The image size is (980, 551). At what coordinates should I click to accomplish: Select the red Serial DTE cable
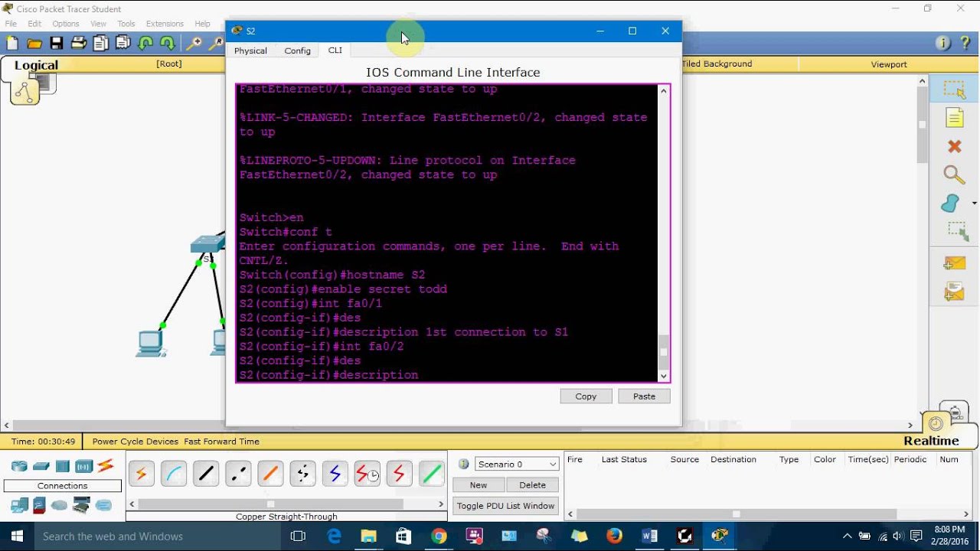click(x=399, y=474)
